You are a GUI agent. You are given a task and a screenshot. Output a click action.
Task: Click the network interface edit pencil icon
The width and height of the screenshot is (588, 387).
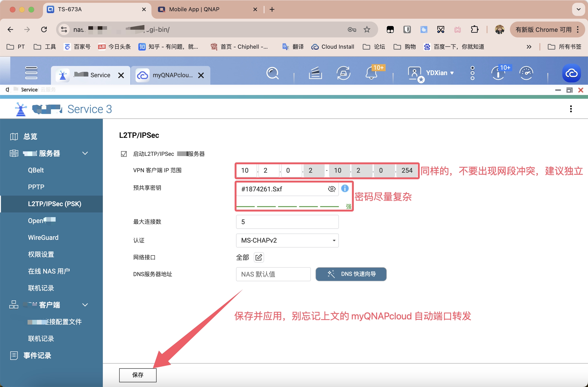[259, 257]
